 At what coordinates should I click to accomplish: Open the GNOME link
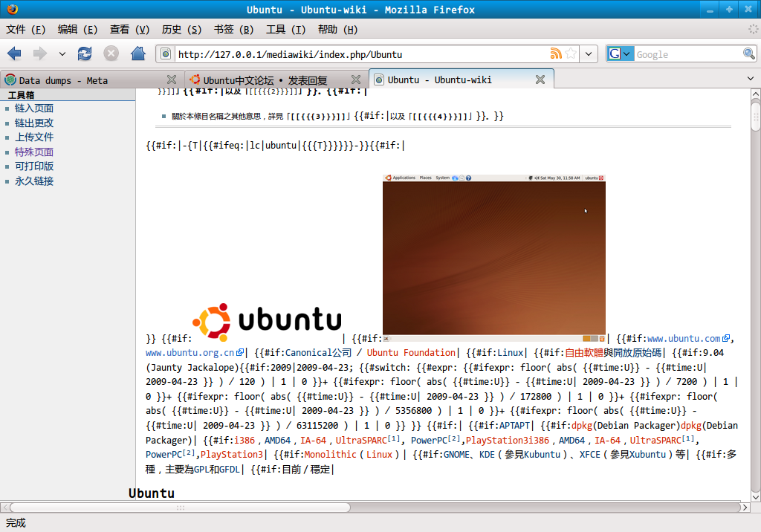pos(457,455)
